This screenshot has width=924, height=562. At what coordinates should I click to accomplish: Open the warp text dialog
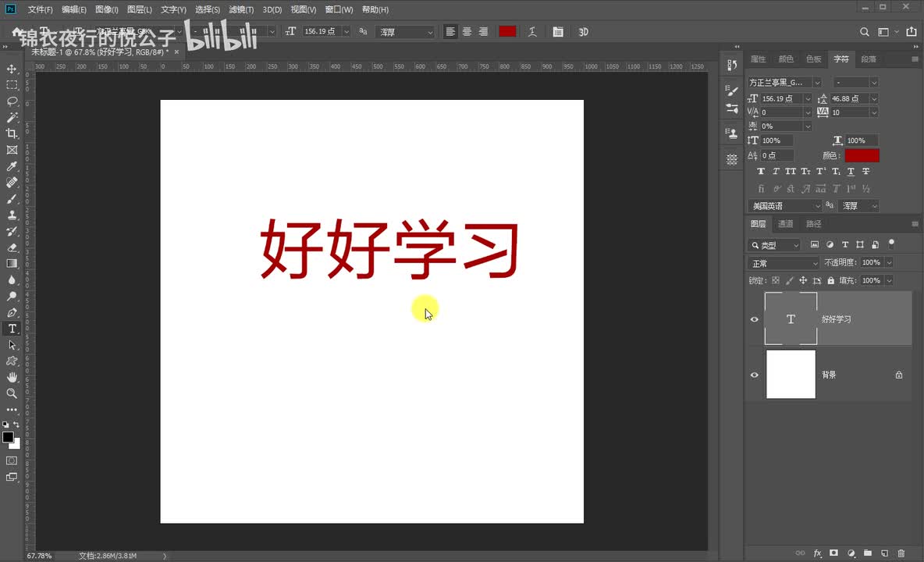tap(532, 32)
